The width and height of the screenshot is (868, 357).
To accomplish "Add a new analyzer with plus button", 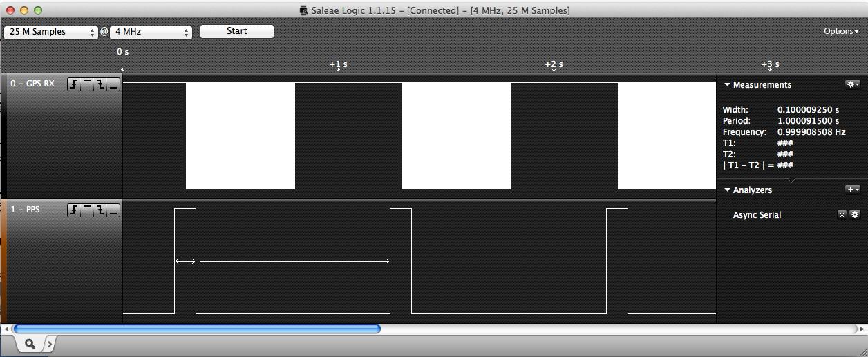I will coord(853,190).
